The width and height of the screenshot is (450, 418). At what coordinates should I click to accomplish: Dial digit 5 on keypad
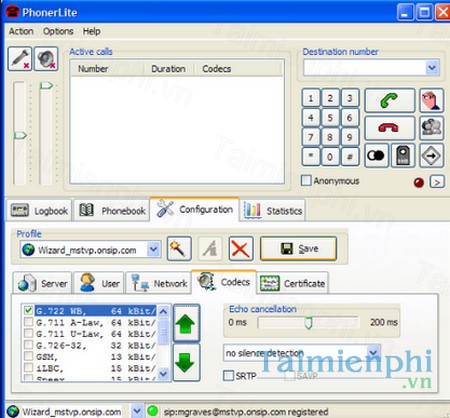[x=330, y=117]
